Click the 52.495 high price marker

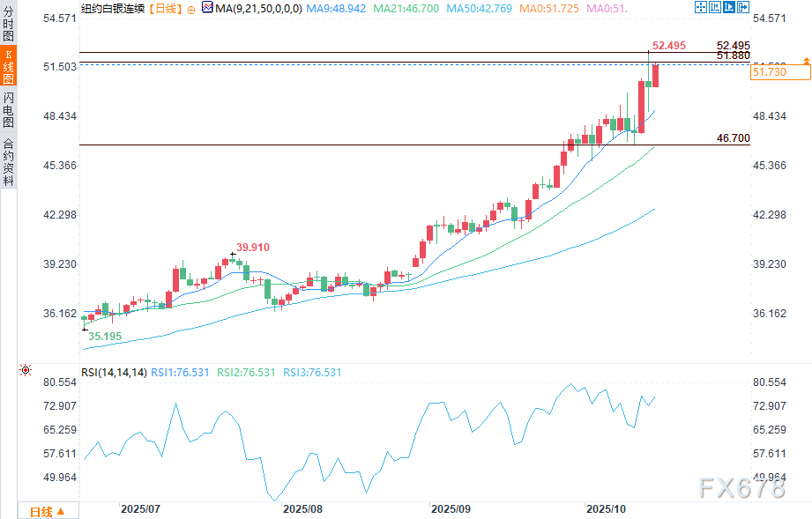click(669, 45)
